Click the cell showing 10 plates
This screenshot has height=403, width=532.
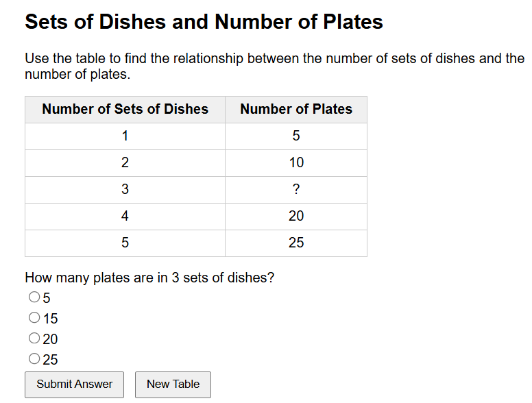point(295,163)
